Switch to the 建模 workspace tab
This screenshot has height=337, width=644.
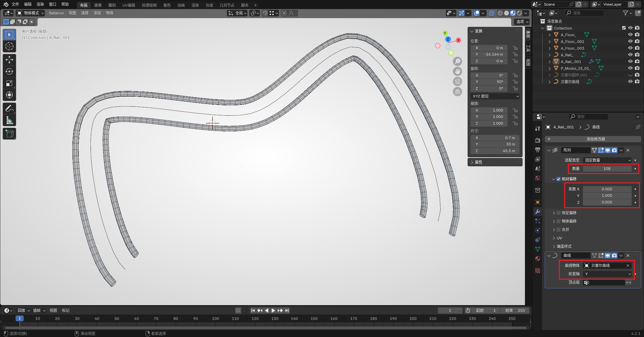coord(98,5)
